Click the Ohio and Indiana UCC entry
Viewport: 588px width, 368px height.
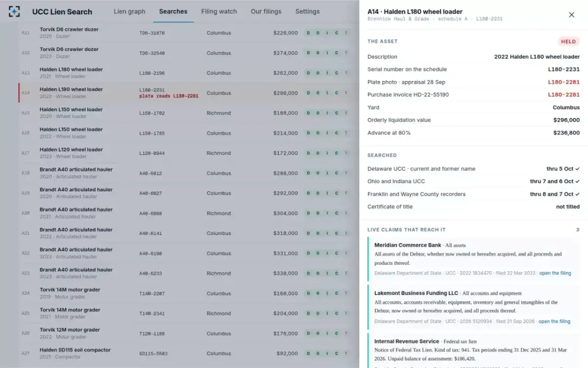tap(473, 182)
